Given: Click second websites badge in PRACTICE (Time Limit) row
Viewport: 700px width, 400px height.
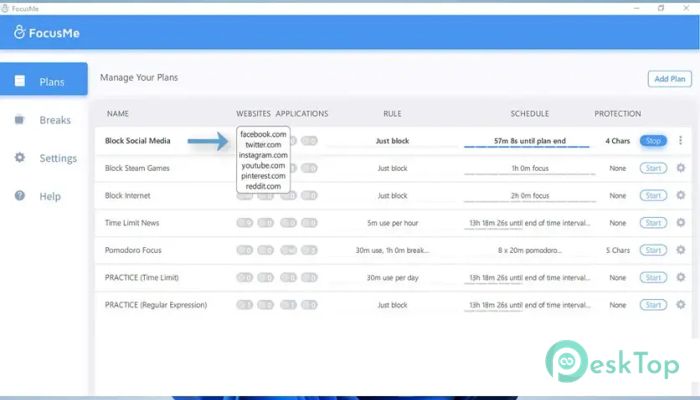Looking at the screenshot, I should click(x=266, y=278).
